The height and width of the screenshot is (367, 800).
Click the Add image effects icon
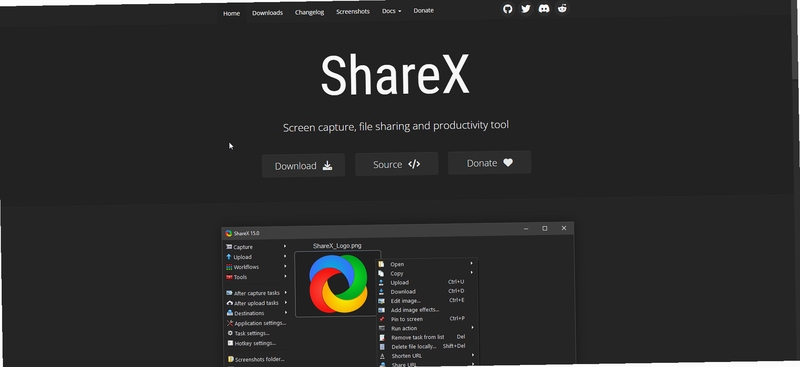tap(381, 310)
